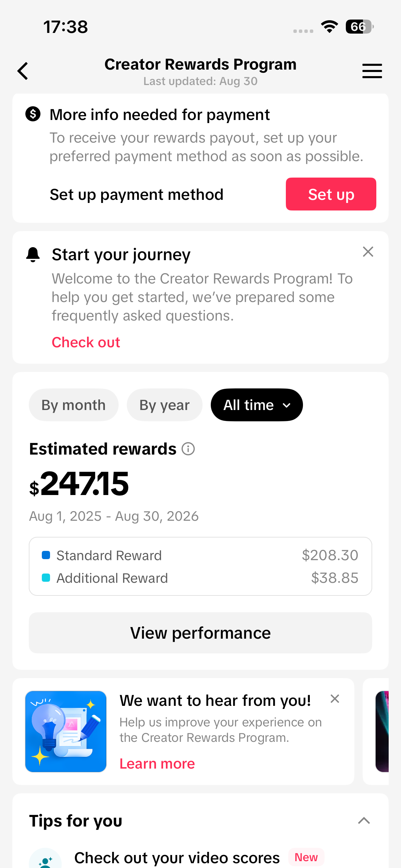Go back using the back arrow
Image resolution: width=401 pixels, height=868 pixels.
[23, 71]
